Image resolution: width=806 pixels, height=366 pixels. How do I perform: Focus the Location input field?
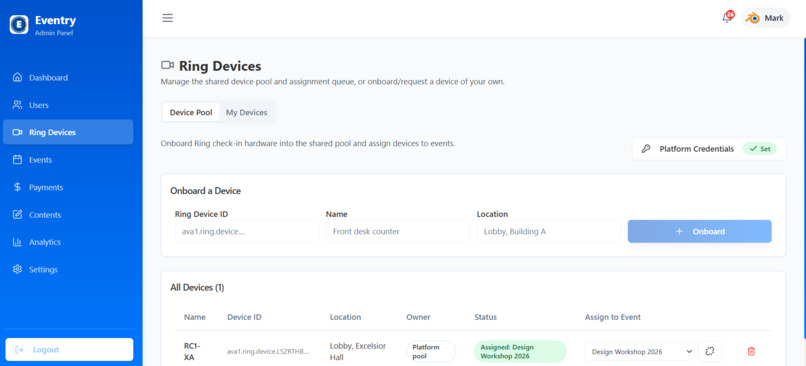point(549,231)
